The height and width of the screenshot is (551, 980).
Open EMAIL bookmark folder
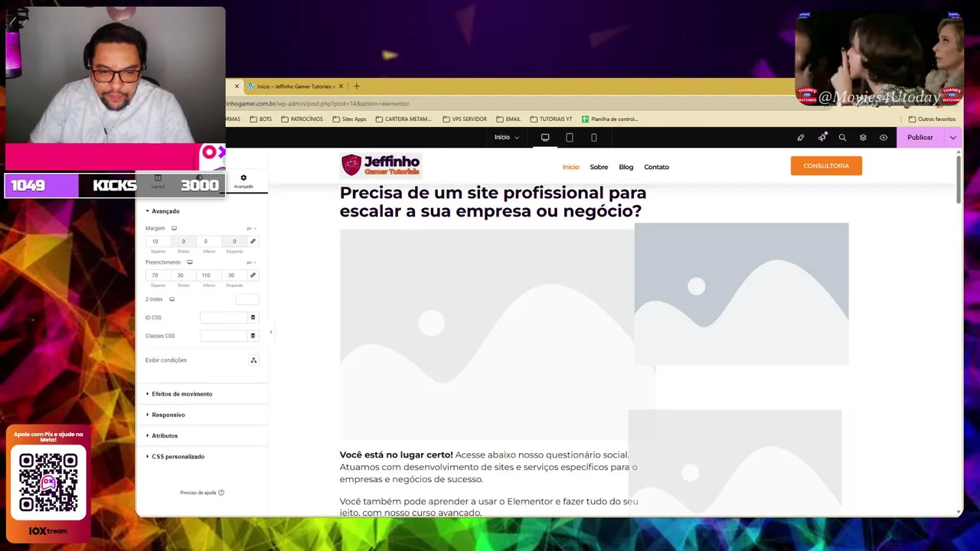point(508,119)
